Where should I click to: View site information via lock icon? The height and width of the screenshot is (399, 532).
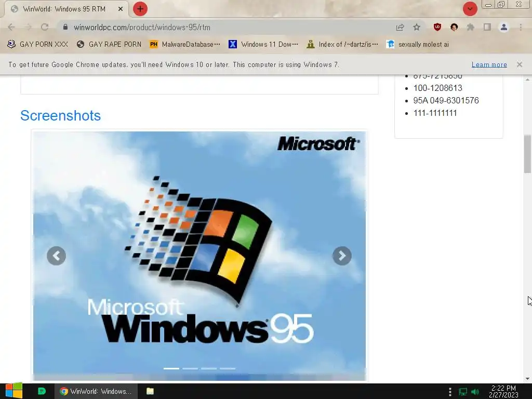click(x=65, y=27)
